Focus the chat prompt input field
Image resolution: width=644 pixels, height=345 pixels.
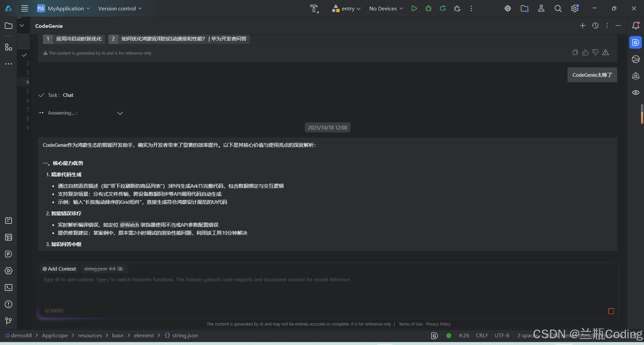(328, 290)
